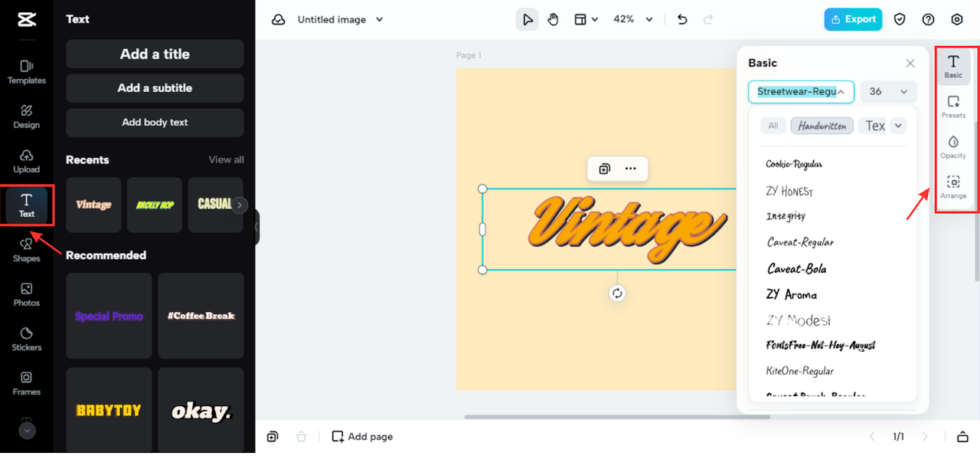Open the settings hexagon icon
980x456 pixels.
click(957, 20)
